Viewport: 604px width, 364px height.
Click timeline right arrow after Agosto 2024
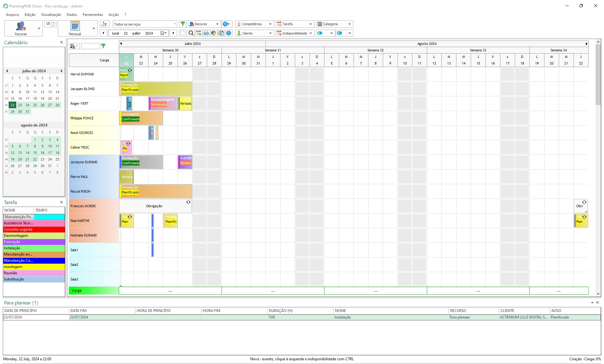click(x=587, y=44)
